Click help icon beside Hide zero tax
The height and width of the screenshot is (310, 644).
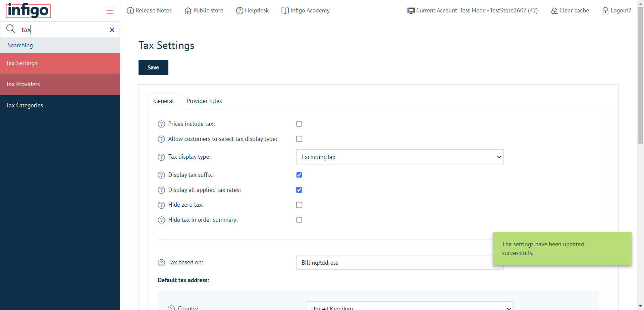pyautogui.click(x=161, y=205)
